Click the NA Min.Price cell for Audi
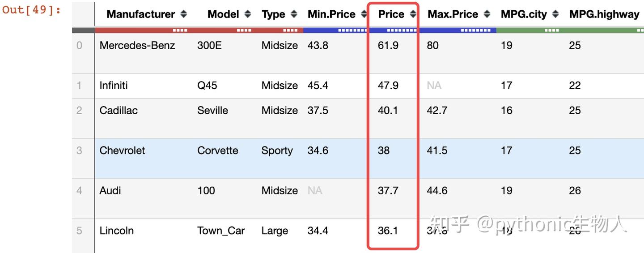This screenshot has width=644, height=253. click(315, 191)
